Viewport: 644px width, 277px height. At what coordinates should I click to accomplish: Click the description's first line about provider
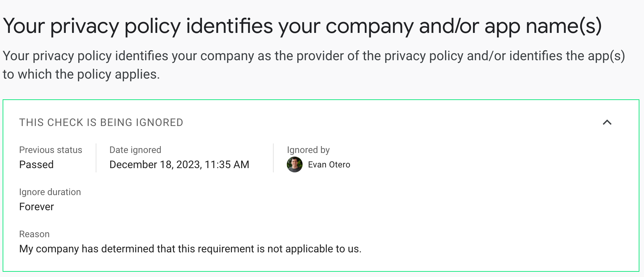tap(313, 56)
